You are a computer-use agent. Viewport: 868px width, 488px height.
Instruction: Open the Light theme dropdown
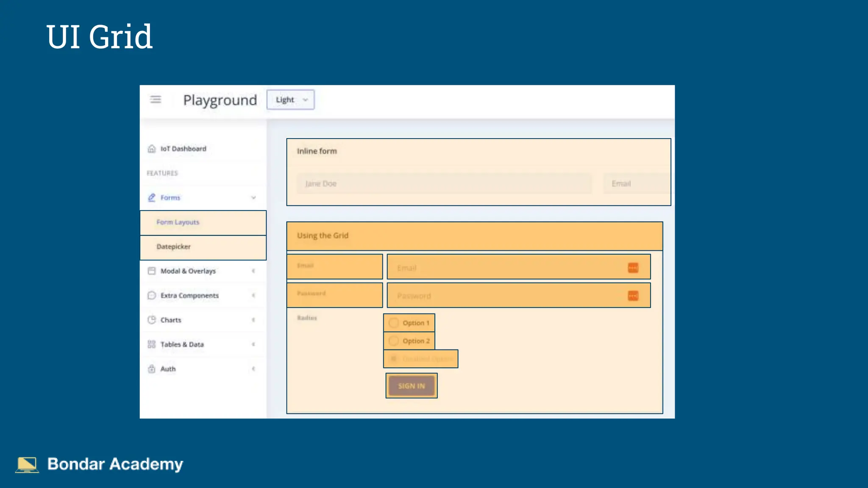tap(291, 100)
